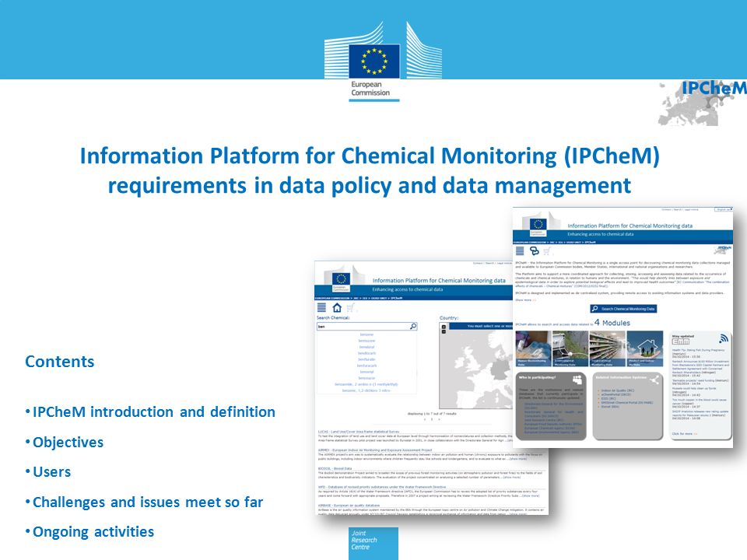Viewport: 747px width, 560px height.
Task: Open hamburger menu icon on IPCheM home page
Action: tap(520, 251)
